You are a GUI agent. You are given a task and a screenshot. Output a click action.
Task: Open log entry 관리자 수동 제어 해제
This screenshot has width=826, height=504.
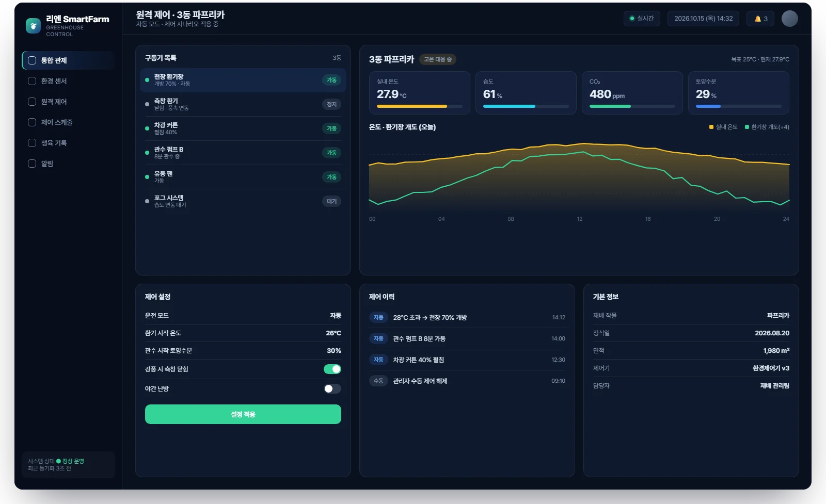[x=467, y=381]
